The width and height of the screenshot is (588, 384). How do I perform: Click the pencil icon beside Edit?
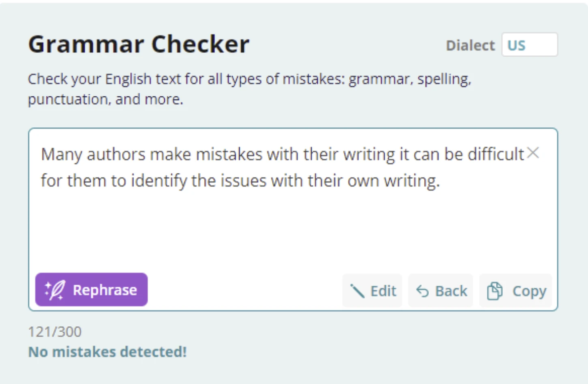(x=357, y=291)
